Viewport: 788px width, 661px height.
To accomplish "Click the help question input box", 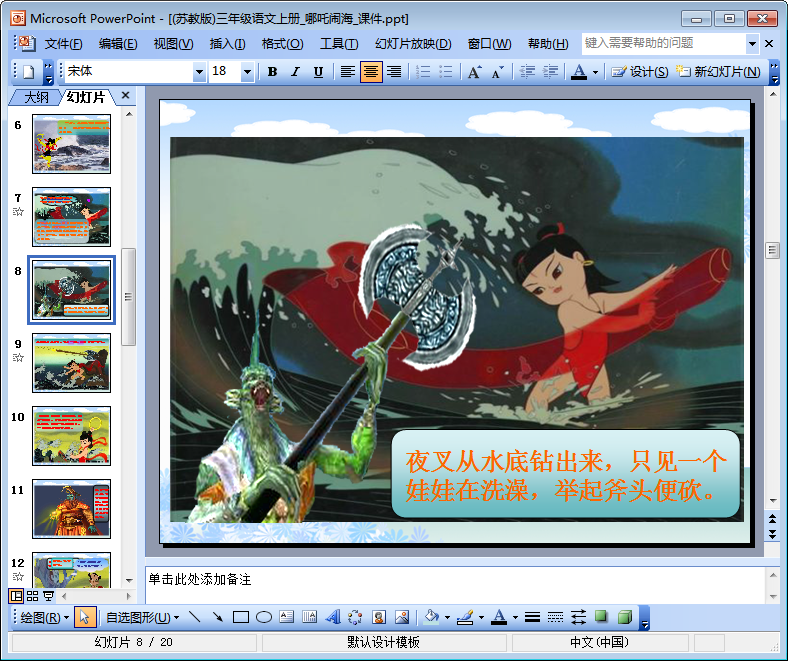I will (x=663, y=44).
